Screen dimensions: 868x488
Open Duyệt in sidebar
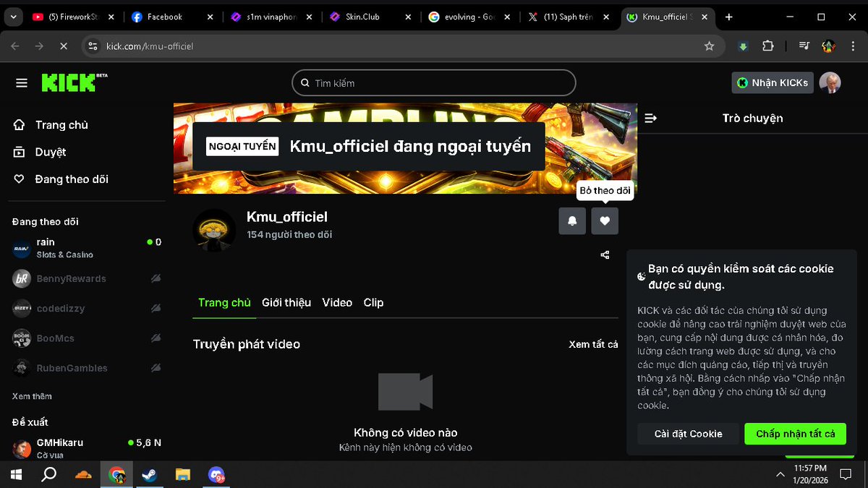point(40,152)
